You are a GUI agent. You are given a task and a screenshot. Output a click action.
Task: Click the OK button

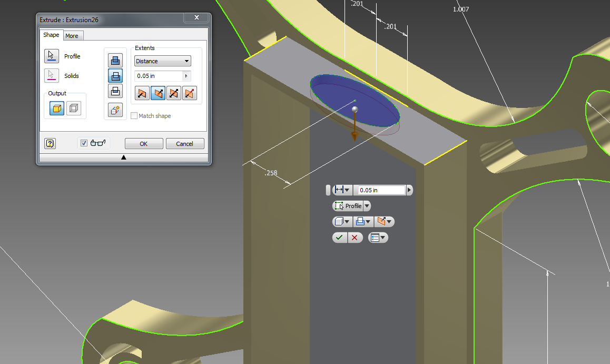pos(144,143)
